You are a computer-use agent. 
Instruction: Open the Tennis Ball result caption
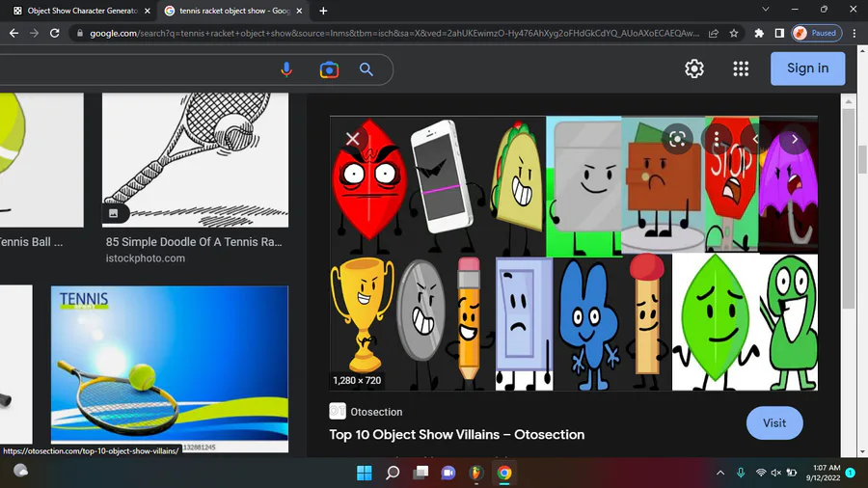tap(31, 242)
